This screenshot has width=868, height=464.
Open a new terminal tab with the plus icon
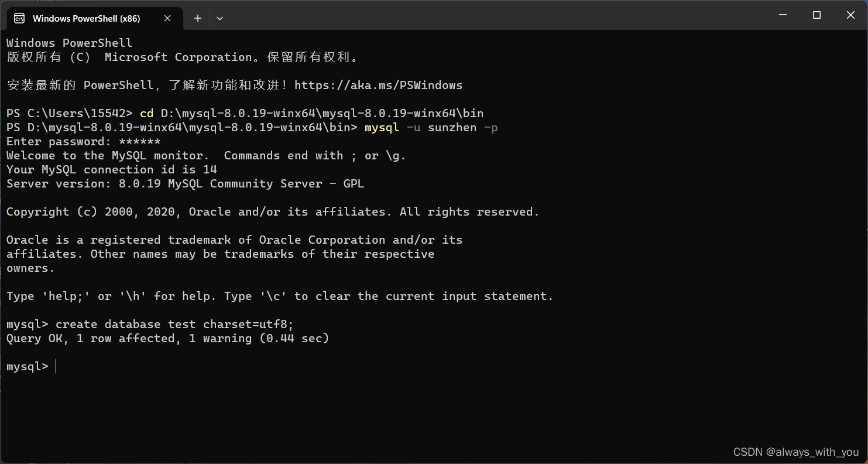(x=197, y=18)
